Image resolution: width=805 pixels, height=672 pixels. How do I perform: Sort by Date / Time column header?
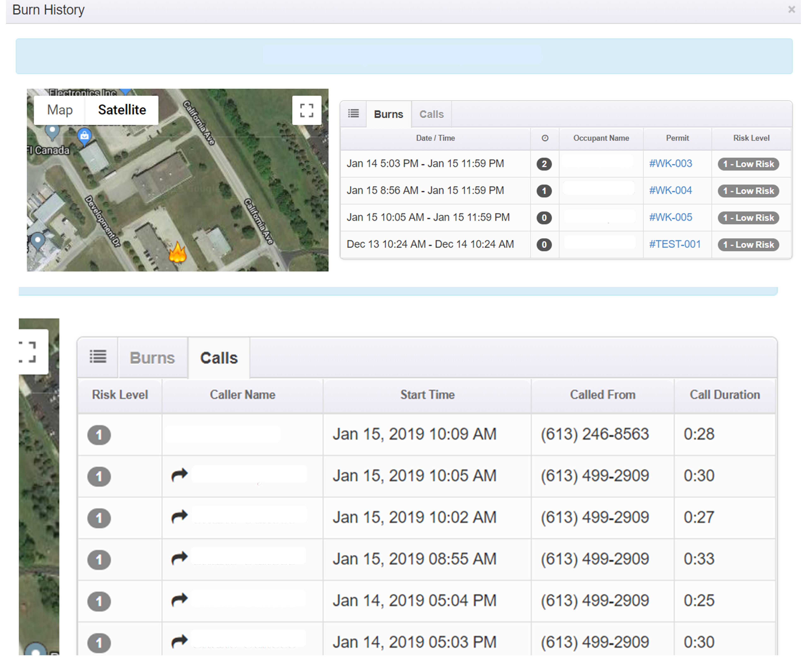pos(435,138)
